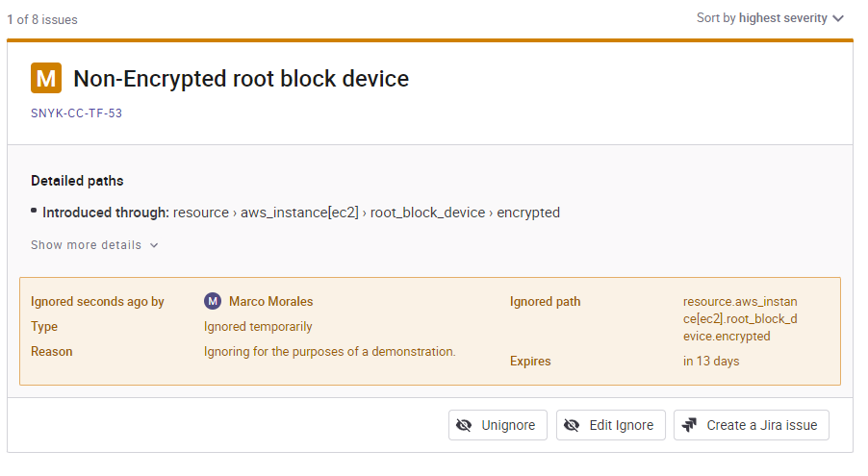The height and width of the screenshot is (476, 868).
Task: Click the 1 of 8 issues counter
Action: (x=42, y=20)
